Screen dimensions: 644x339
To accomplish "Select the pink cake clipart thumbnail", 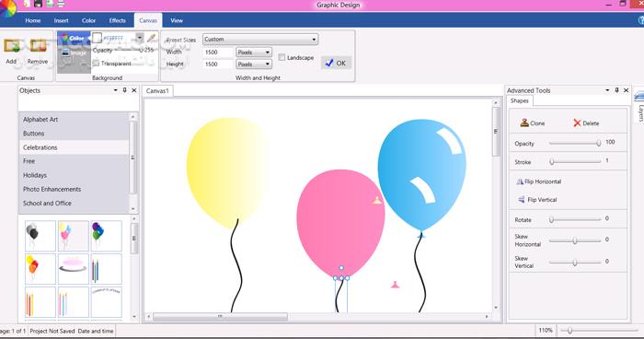I will 73,269.
